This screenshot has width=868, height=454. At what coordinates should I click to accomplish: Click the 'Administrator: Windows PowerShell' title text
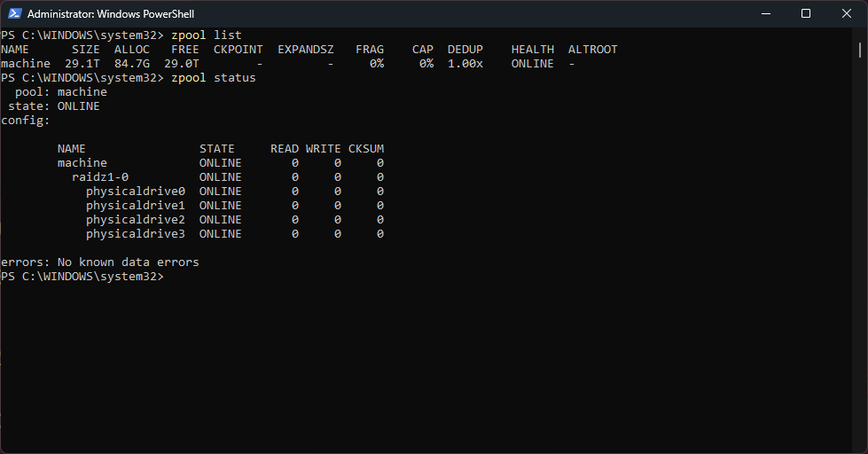click(x=111, y=14)
